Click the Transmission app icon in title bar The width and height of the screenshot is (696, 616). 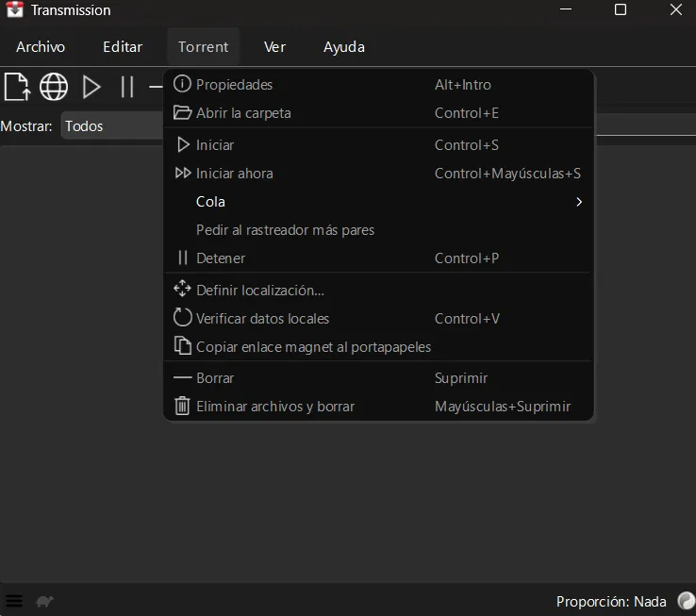click(15, 9)
